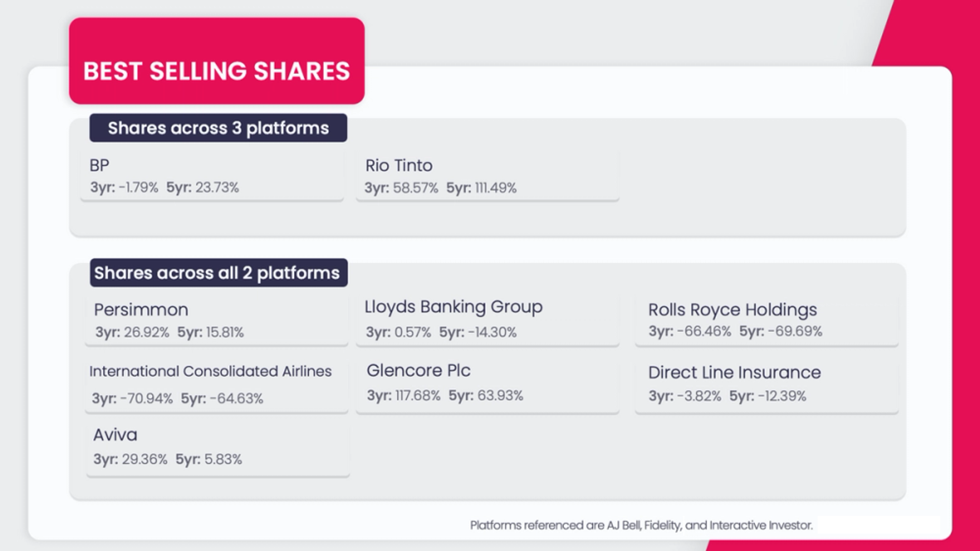Click the Rolls Royce Holdings name
The width and height of the screenshot is (980, 551).
coord(733,310)
